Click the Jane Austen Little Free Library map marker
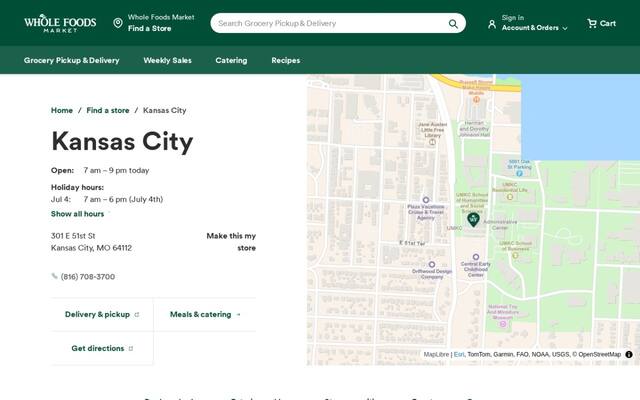This screenshot has height=400, width=640. [432, 142]
